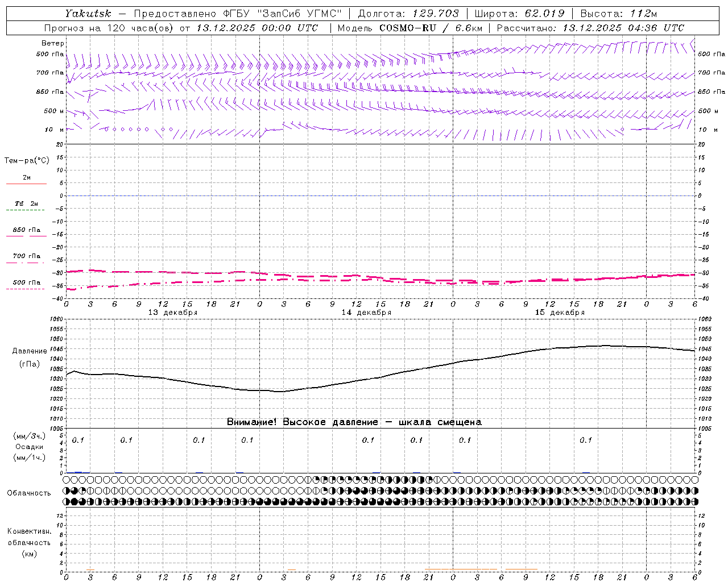The height and width of the screenshot is (582, 728).
Task: Click the 'Широта: 62.019' header value
Action: pos(519,14)
